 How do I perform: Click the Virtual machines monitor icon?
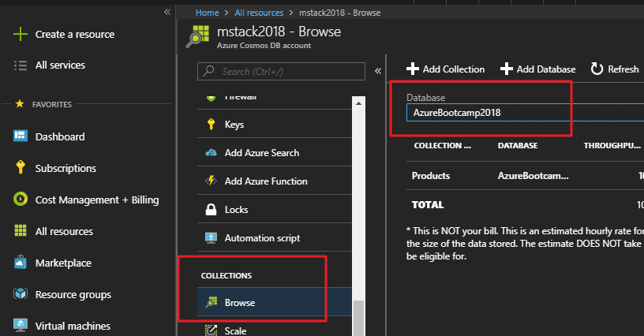coord(21,325)
